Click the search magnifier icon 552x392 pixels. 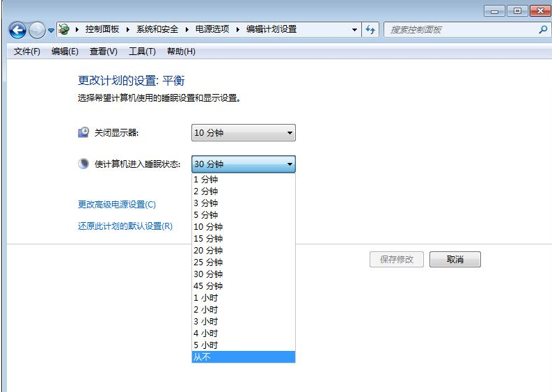point(543,29)
